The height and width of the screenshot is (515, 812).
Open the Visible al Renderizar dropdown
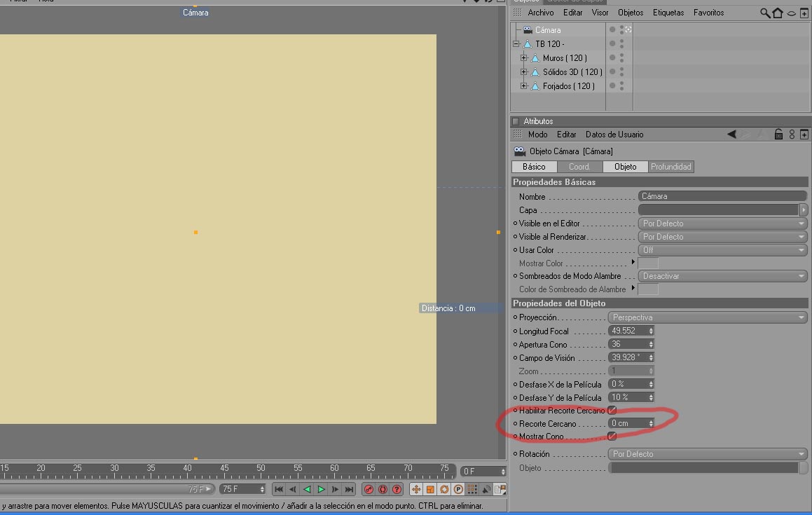(x=722, y=237)
